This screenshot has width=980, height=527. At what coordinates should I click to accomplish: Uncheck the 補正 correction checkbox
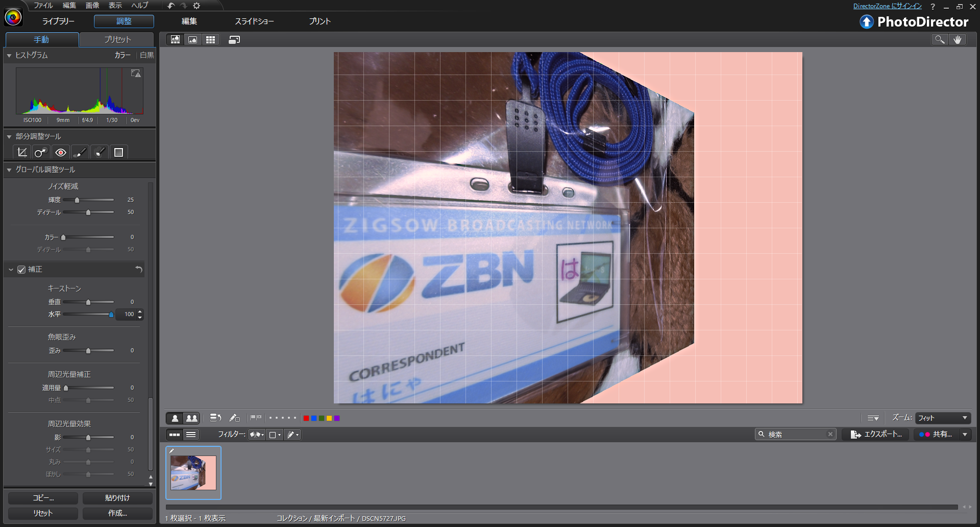21,270
